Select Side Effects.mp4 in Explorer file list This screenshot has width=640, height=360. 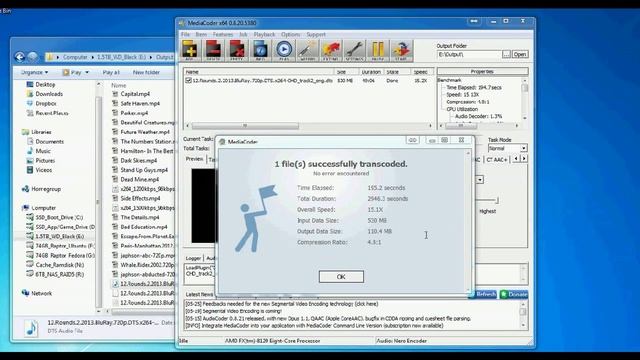click(140, 198)
